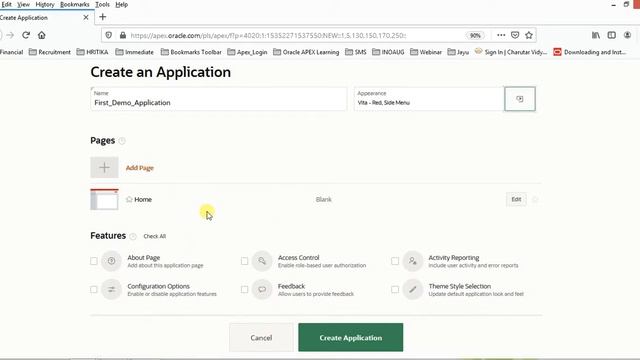The image size is (640, 360).
Task: Enable the Configuration Options checkbox
Action: [x=94, y=289]
